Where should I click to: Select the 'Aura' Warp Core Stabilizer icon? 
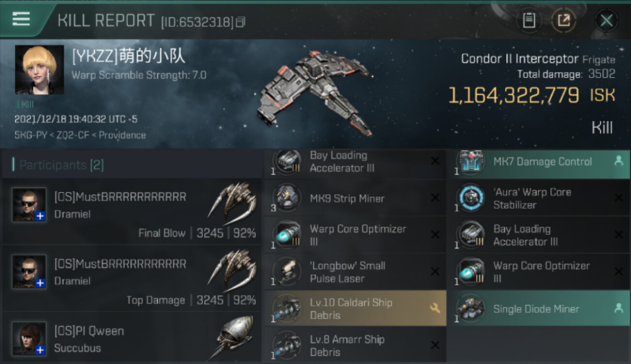[470, 198]
